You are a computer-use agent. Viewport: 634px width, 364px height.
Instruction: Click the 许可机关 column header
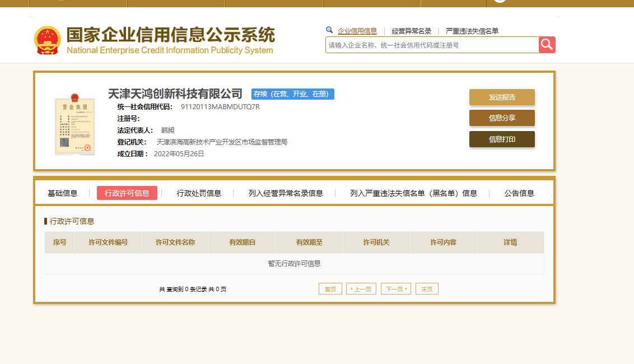376,242
